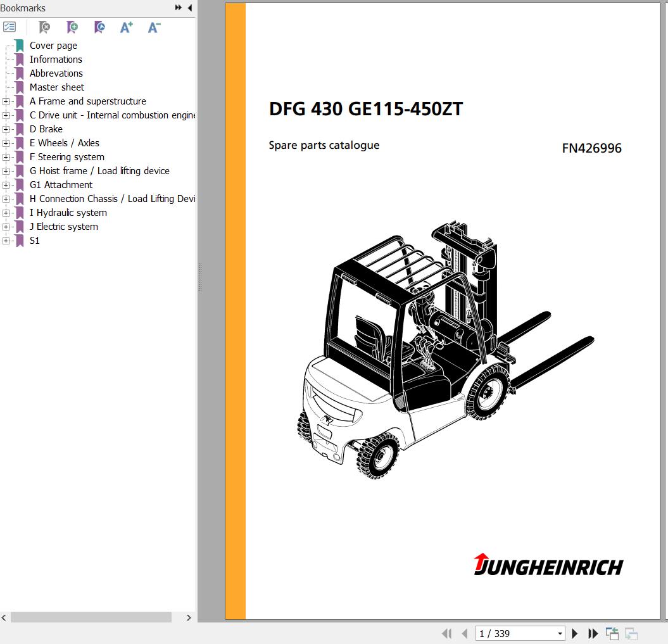Screen dimensions: 668x644
Task: Select the Cover page bookmark
Action: pos(53,45)
